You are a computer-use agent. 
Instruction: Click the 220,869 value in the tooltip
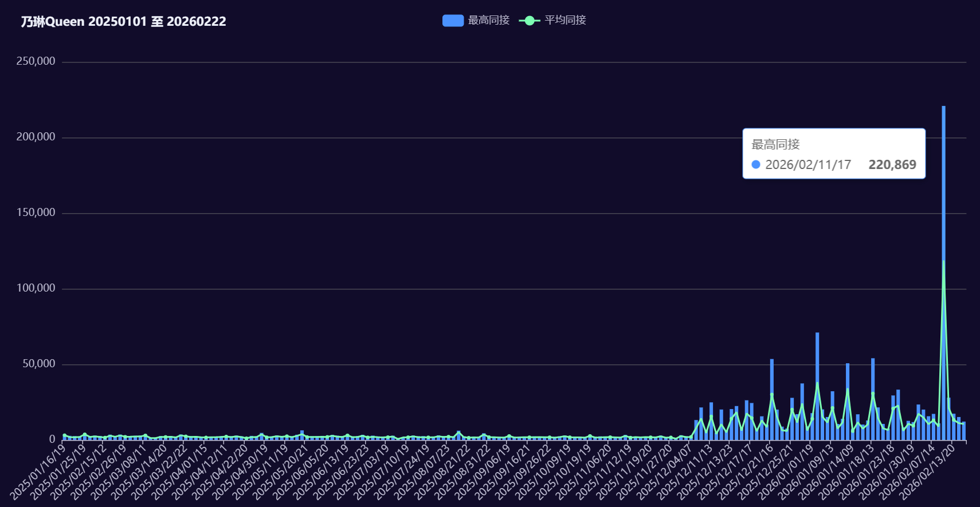(892, 165)
